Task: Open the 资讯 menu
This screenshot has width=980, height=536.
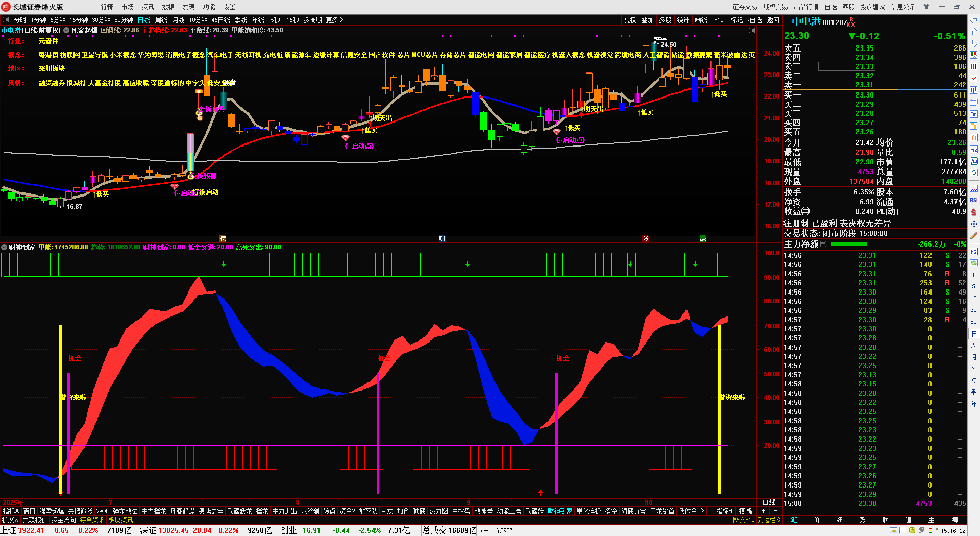Action: [x=148, y=7]
